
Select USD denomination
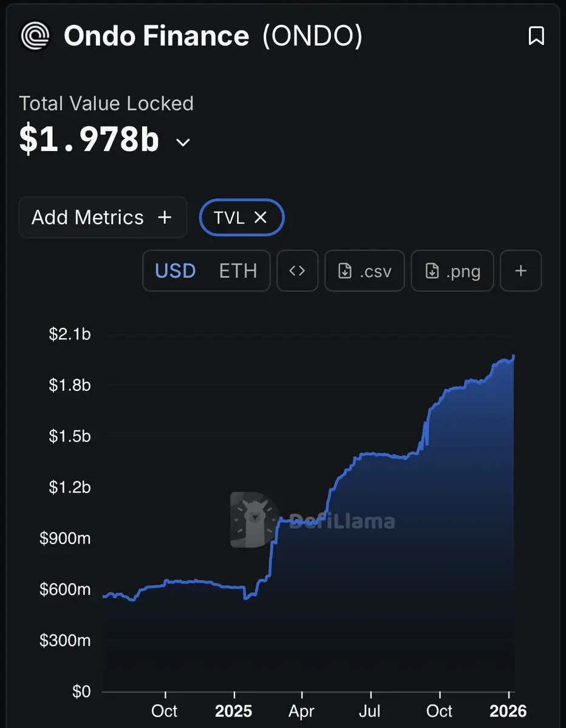coord(175,271)
